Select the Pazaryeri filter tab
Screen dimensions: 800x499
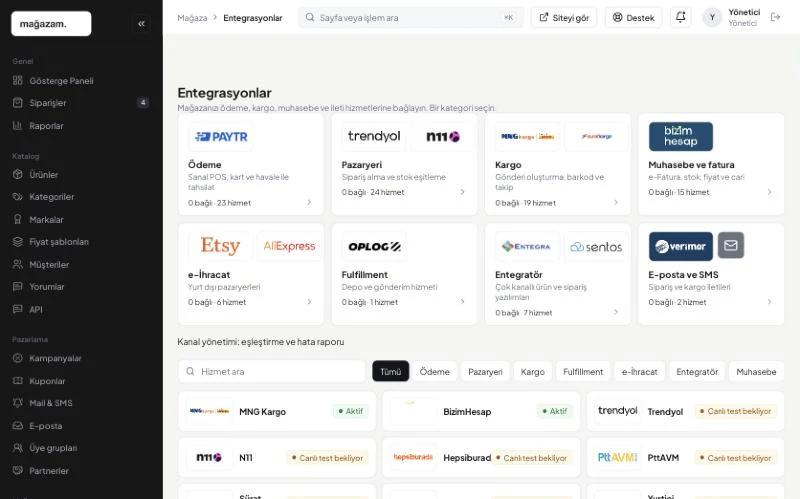485,371
